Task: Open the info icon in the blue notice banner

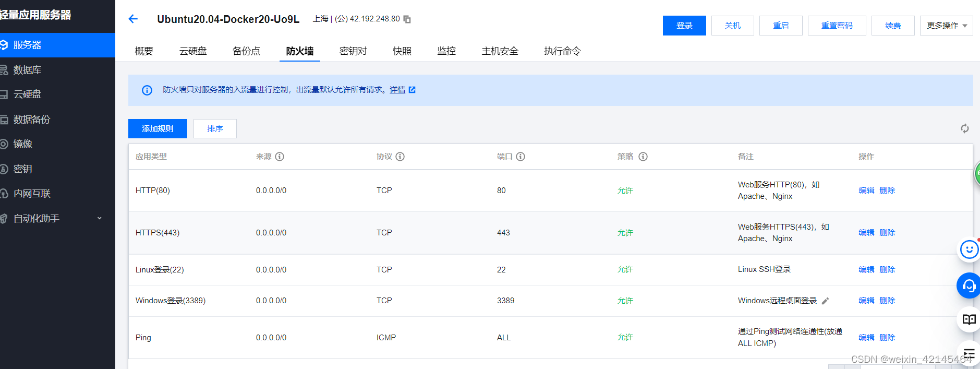Action: [147, 90]
